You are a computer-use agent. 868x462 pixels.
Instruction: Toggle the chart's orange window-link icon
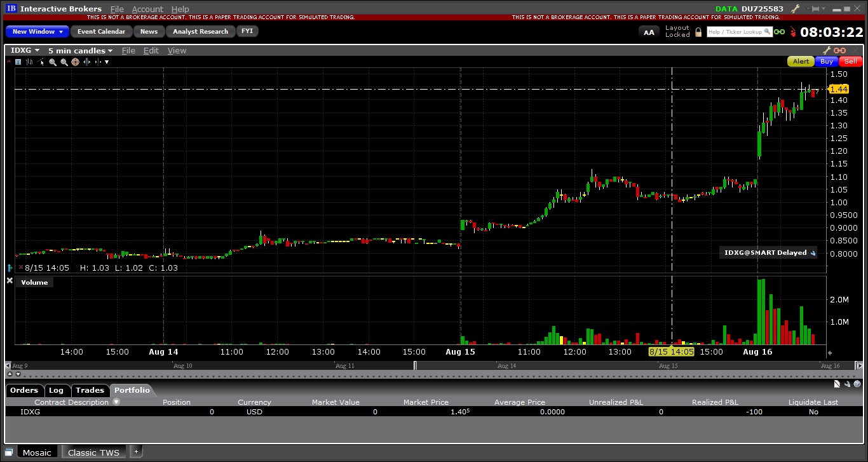(840, 50)
